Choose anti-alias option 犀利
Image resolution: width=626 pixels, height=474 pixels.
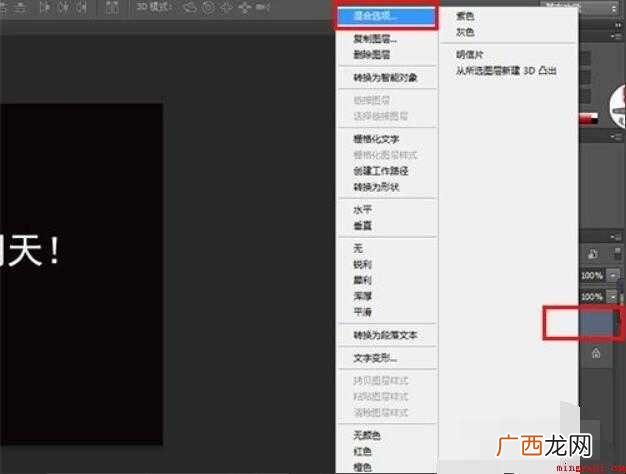pyautogui.click(x=363, y=280)
